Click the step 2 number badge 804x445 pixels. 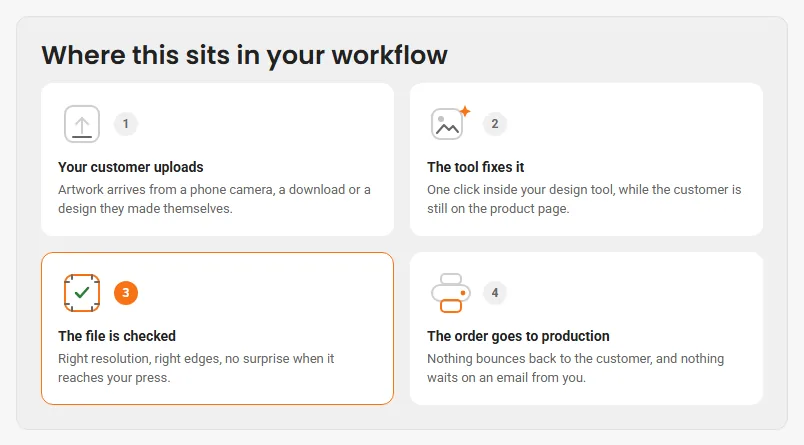(x=495, y=124)
